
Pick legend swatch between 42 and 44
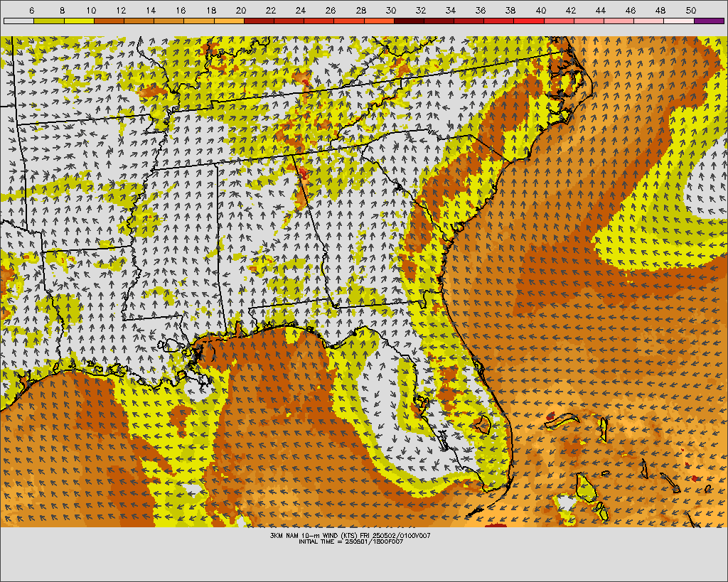(x=589, y=21)
